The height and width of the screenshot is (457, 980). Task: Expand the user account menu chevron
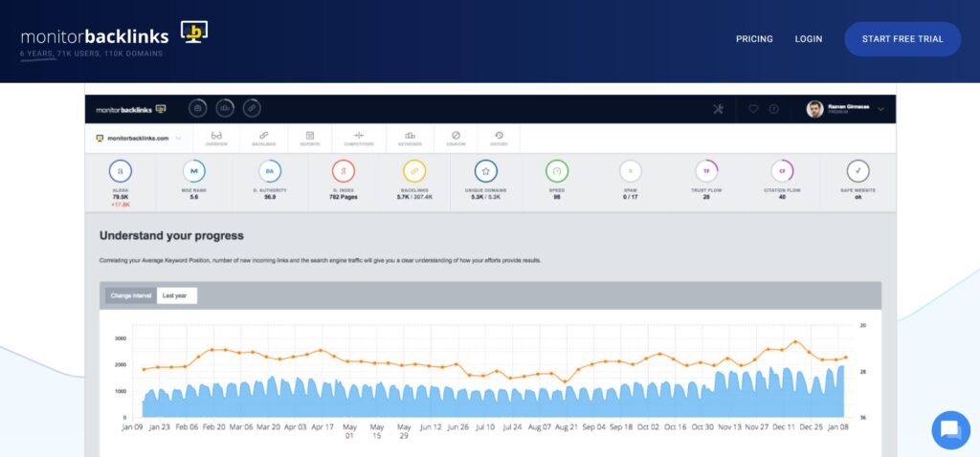tap(880, 109)
